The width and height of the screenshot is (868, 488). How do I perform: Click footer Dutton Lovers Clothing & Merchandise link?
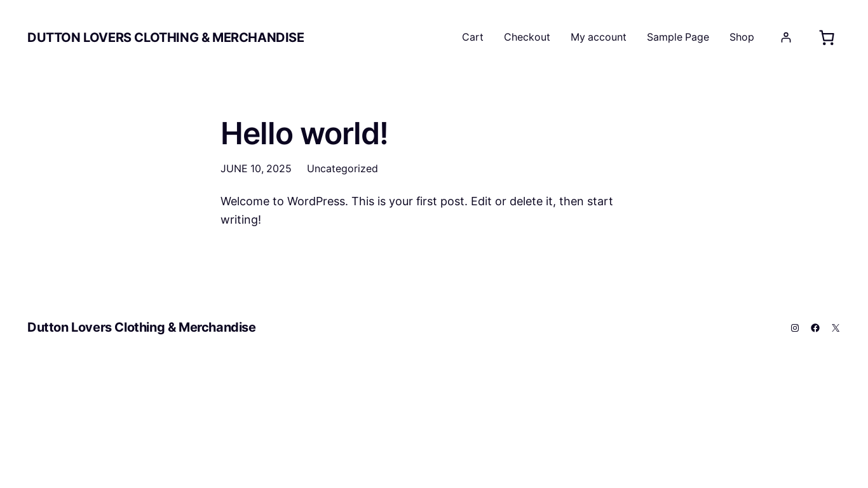pos(141,327)
